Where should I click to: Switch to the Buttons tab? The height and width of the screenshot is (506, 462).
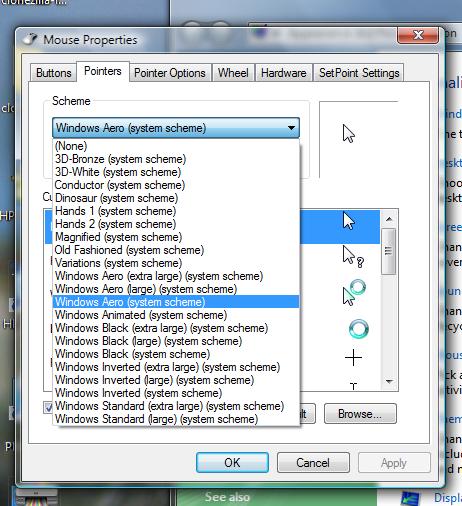54,73
